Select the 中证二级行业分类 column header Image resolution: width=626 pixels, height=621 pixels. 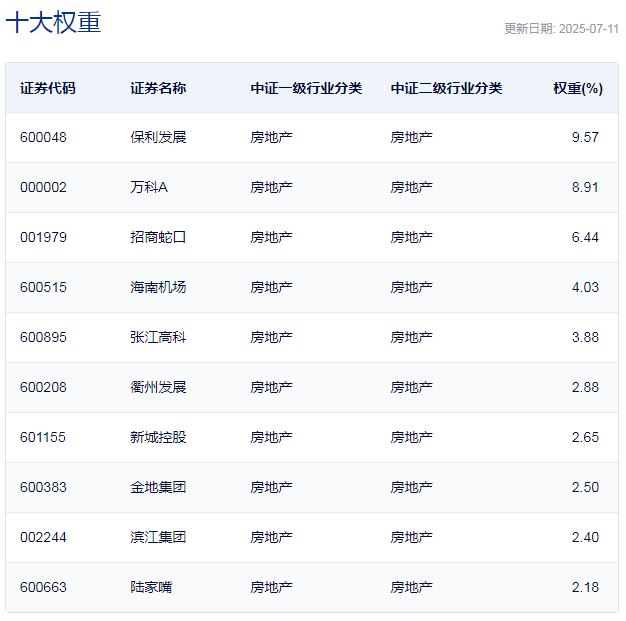coord(446,88)
